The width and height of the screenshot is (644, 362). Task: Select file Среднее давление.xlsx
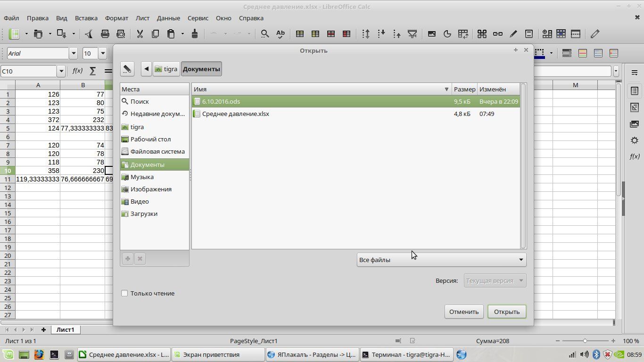(356, 114)
